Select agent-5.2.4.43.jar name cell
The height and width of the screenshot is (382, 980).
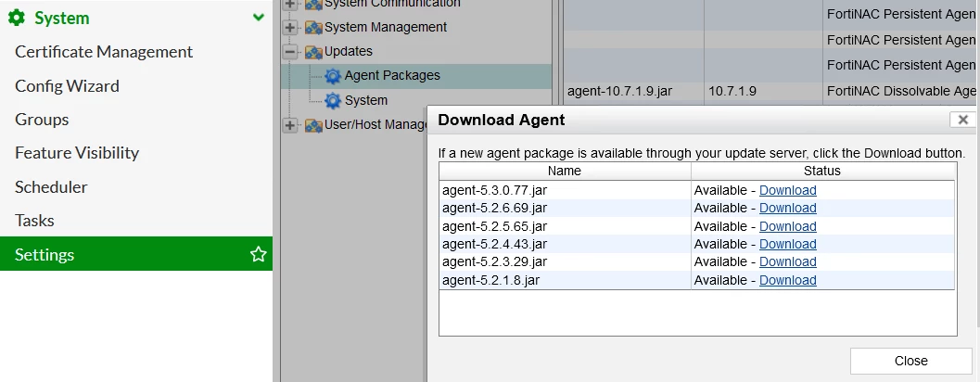tap(565, 244)
